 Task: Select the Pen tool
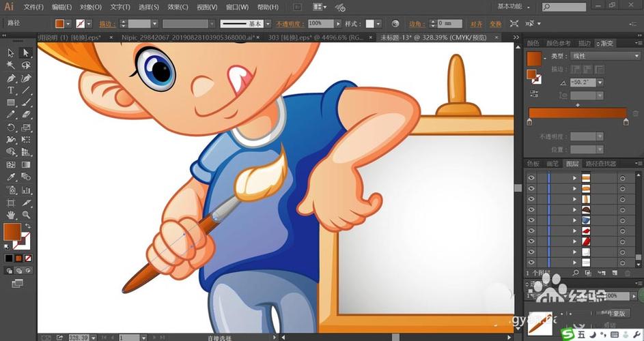[11, 78]
